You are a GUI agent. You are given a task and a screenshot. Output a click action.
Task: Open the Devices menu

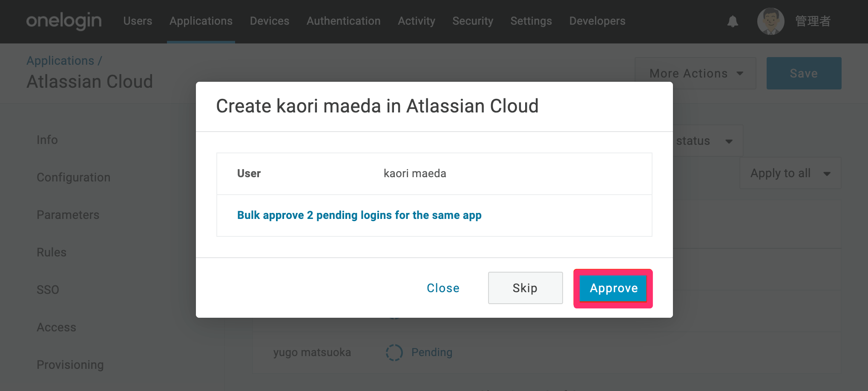(x=270, y=21)
